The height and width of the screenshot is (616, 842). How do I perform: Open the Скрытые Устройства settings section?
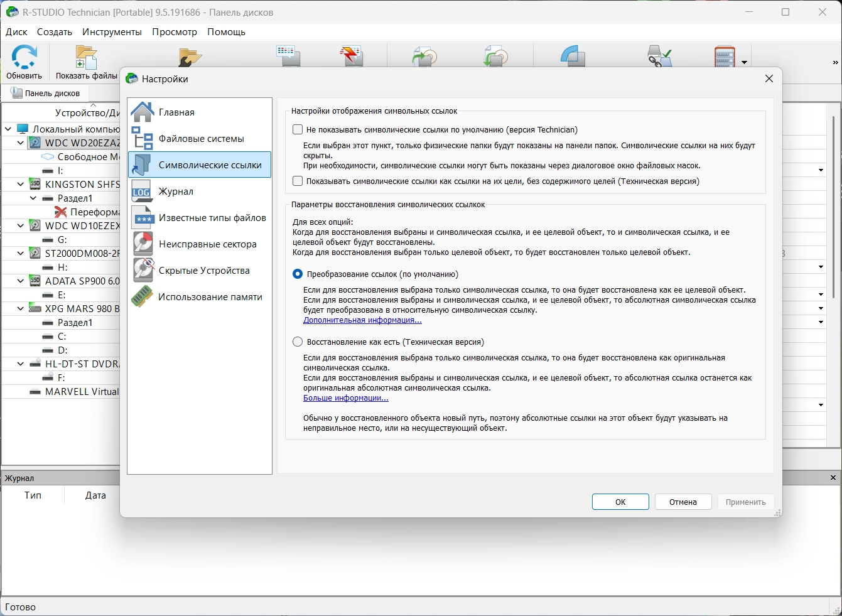click(200, 271)
